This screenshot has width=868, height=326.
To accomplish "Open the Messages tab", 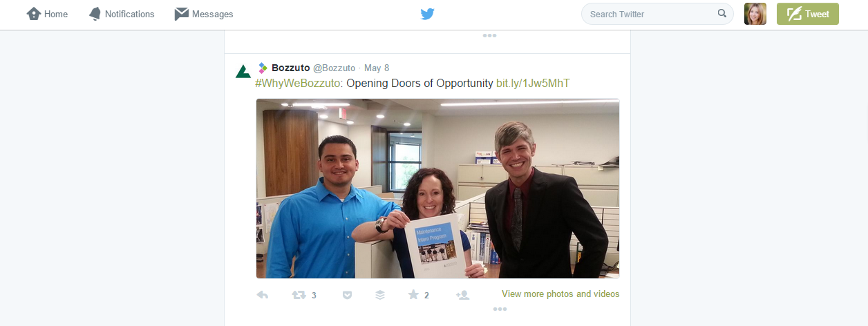I will click(x=204, y=14).
